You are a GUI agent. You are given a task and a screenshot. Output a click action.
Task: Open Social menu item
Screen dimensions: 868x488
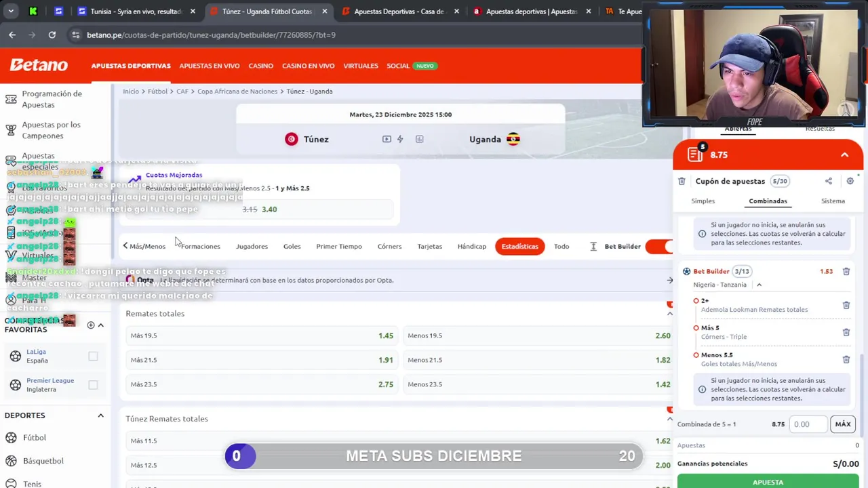tap(398, 66)
